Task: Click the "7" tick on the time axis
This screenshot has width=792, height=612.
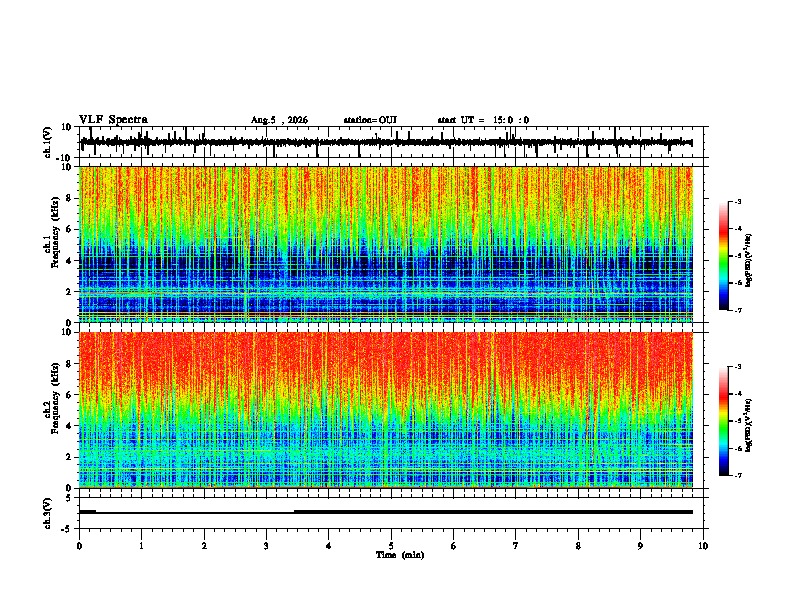Action: (516, 546)
